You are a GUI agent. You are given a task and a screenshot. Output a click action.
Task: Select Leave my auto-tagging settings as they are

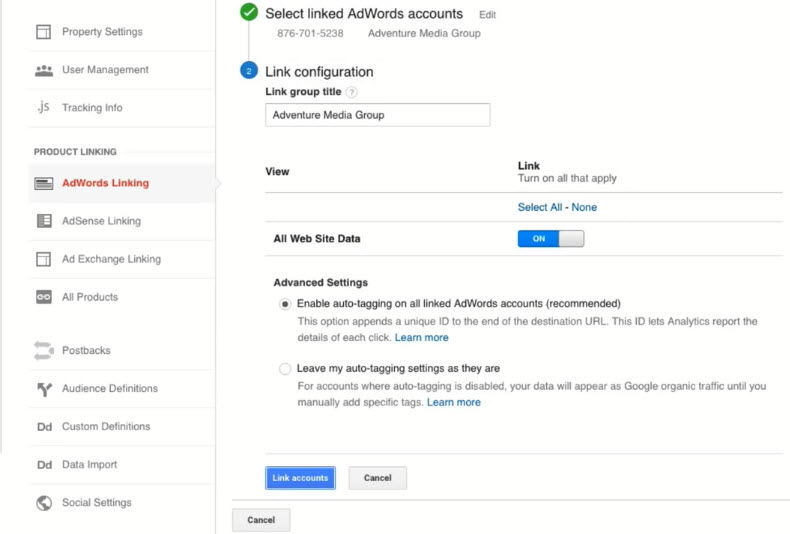pos(285,369)
